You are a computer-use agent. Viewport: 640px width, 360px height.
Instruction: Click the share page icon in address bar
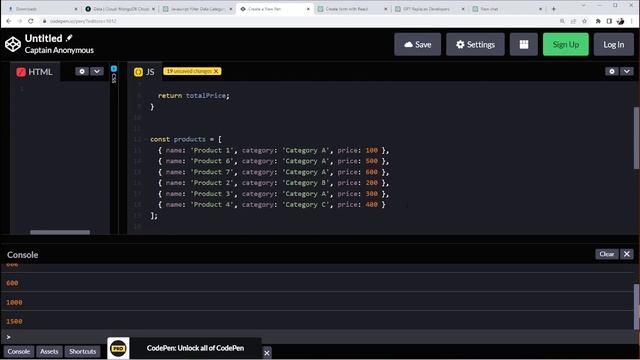click(573, 21)
